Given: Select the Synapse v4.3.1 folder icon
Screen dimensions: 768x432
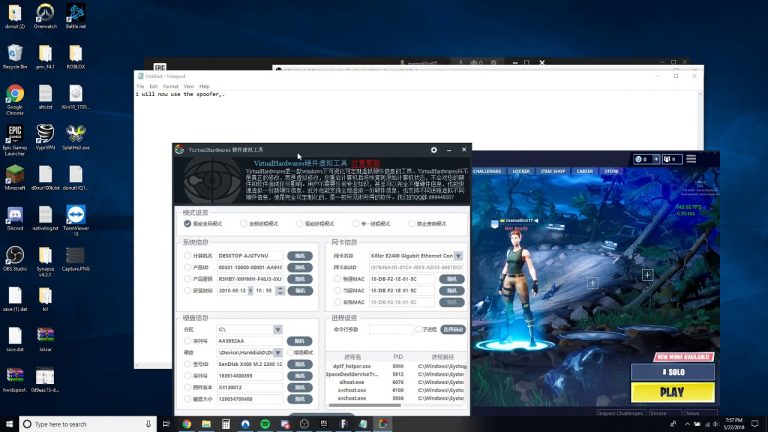Looking at the screenshot, I should [45, 262].
